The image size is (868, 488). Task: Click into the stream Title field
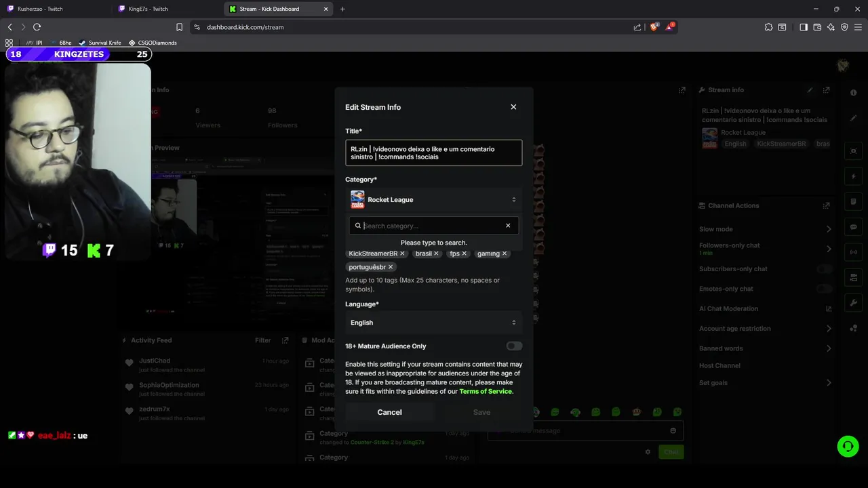(433, 152)
